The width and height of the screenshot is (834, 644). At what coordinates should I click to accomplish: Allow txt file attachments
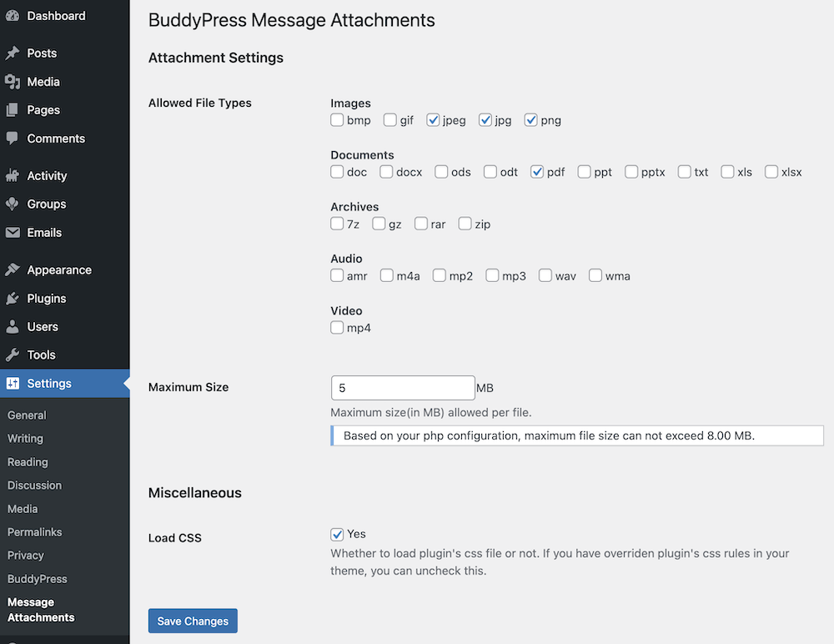pyautogui.click(x=684, y=171)
